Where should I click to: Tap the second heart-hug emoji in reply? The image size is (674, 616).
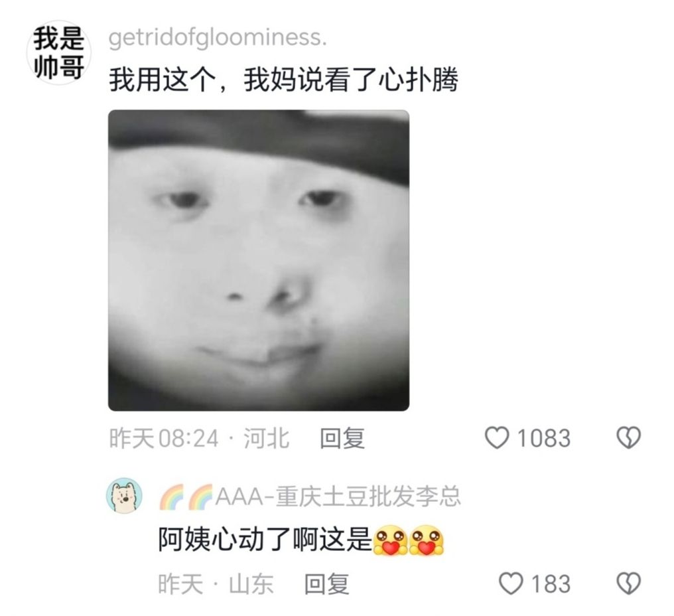pyautogui.click(x=426, y=540)
